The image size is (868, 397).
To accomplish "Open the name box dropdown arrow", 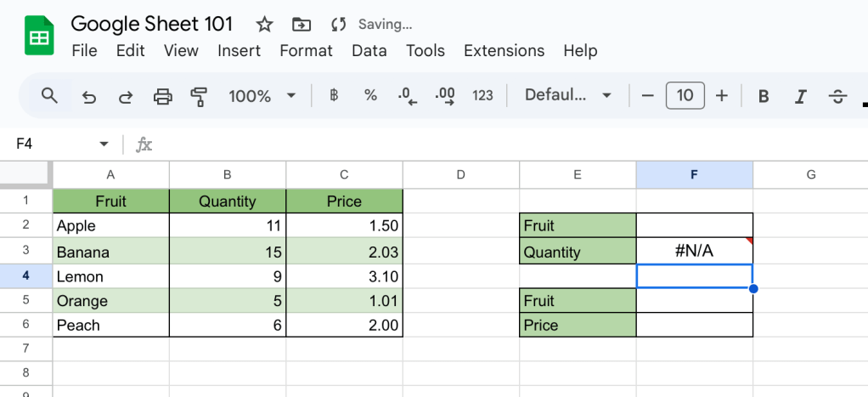I will pos(104,144).
